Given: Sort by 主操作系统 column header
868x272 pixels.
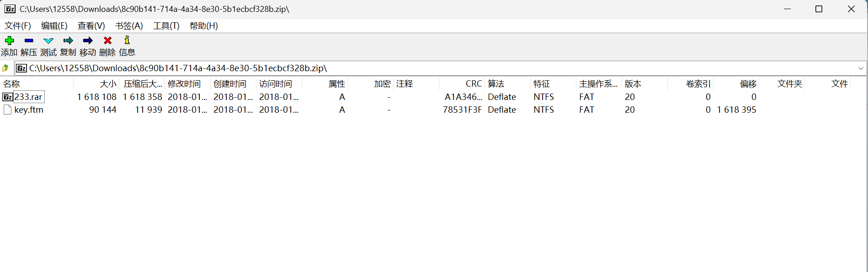Looking at the screenshot, I should tap(599, 84).
